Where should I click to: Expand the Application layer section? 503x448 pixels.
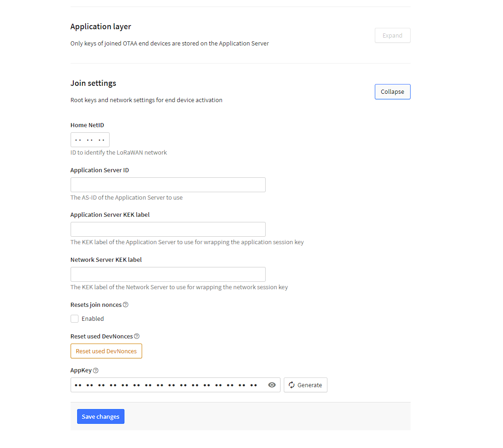point(392,35)
